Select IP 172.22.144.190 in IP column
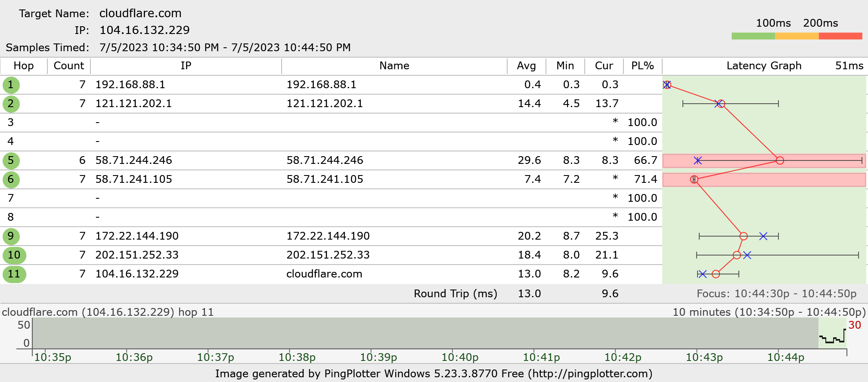The image size is (868, 382). [137, 236]
